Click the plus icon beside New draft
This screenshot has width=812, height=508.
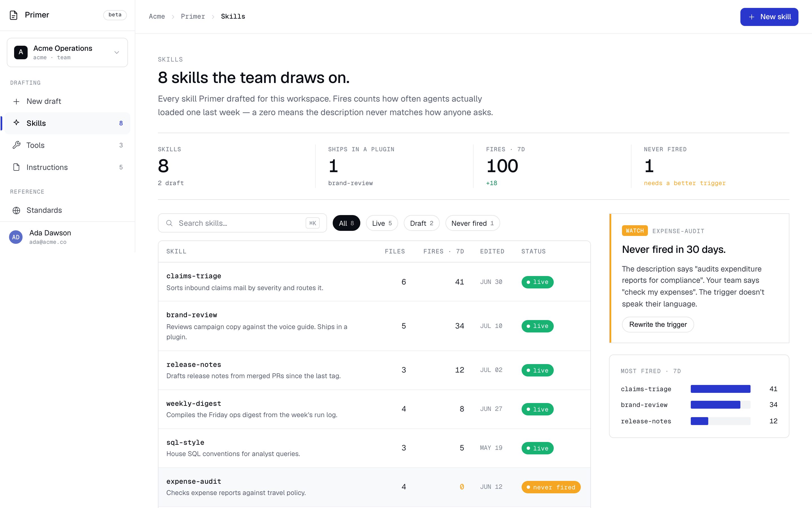click(16, 102)
